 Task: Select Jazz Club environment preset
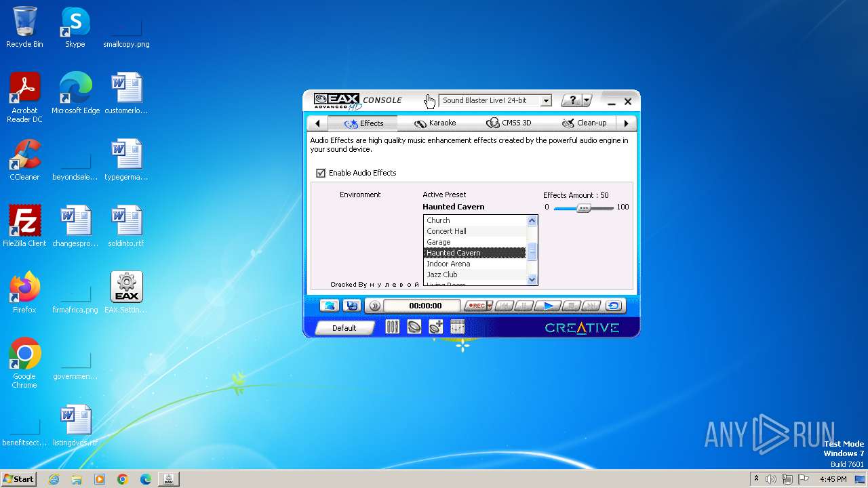point(475,274)
